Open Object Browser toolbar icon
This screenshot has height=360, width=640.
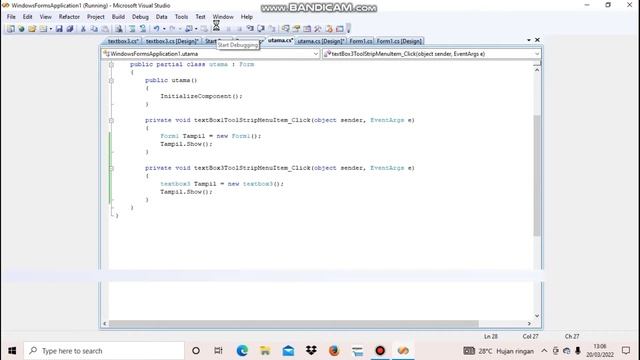pyautogui.click(x=307, y=29)
